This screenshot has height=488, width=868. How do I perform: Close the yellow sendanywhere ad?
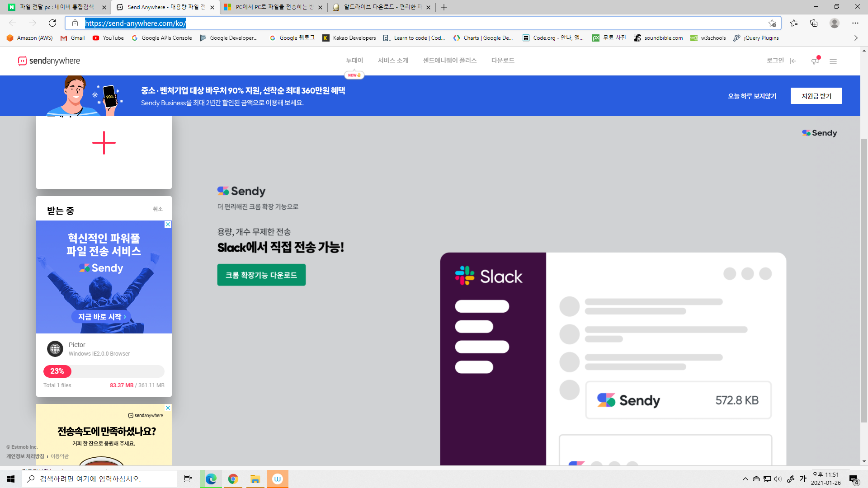(168, 408)
